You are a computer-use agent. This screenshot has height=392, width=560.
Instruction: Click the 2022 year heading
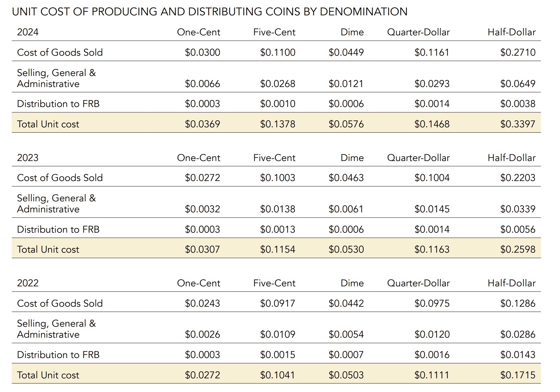click(28, 283)
